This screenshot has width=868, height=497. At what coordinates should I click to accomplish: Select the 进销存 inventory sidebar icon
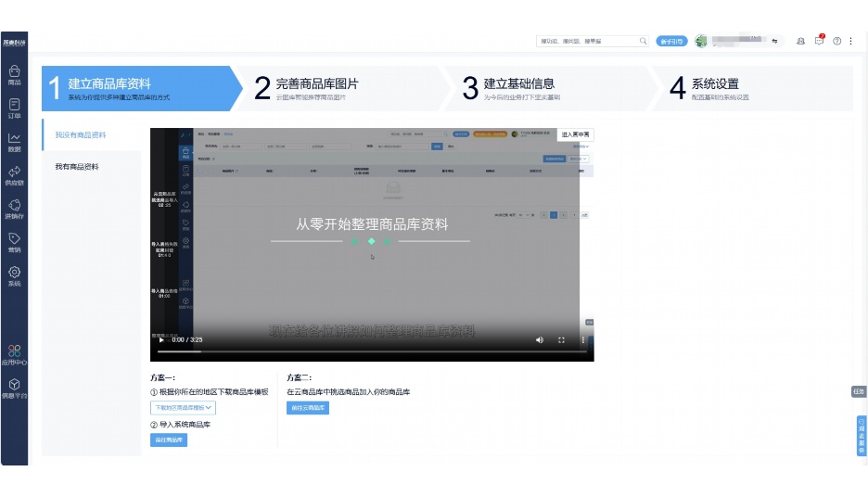click(x=14, y=209)
